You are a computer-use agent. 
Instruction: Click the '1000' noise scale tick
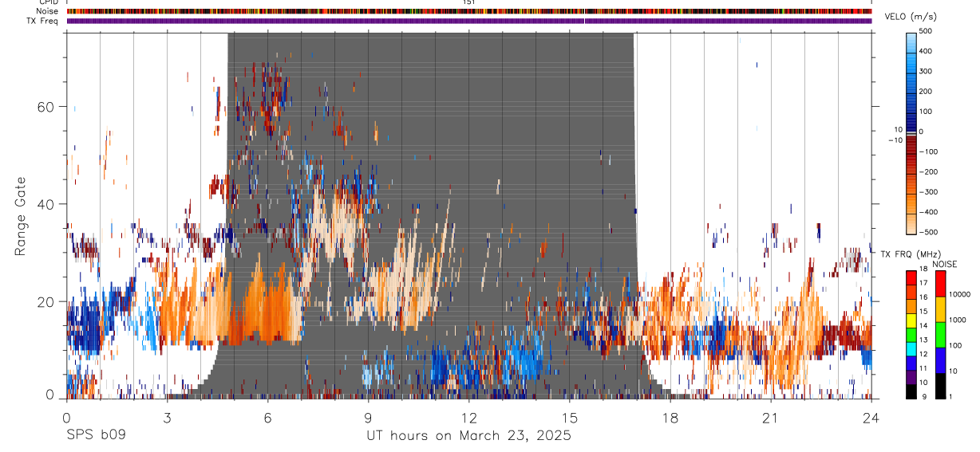coord(959,320)
